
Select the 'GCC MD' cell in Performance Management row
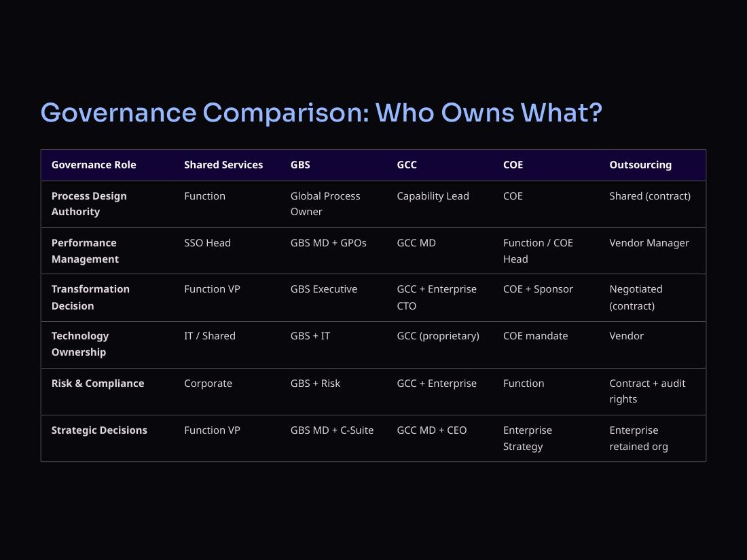pyautogui.click(x=416, y=243)
